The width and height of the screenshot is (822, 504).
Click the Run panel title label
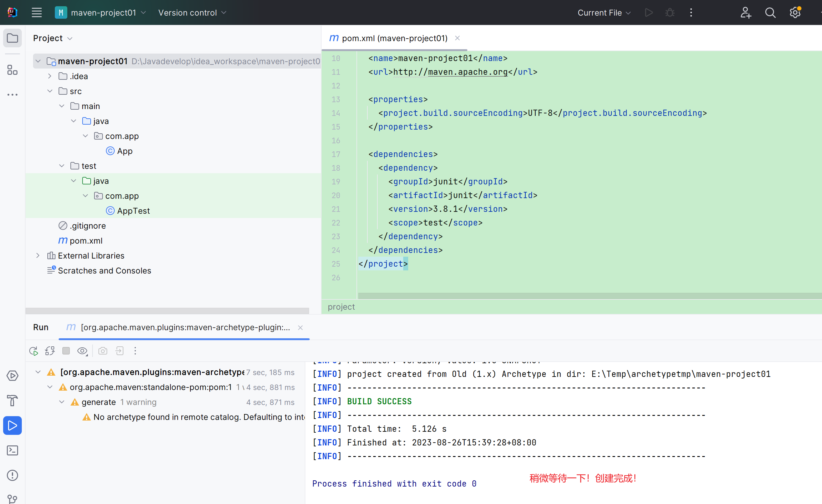(x=41, y=327)
